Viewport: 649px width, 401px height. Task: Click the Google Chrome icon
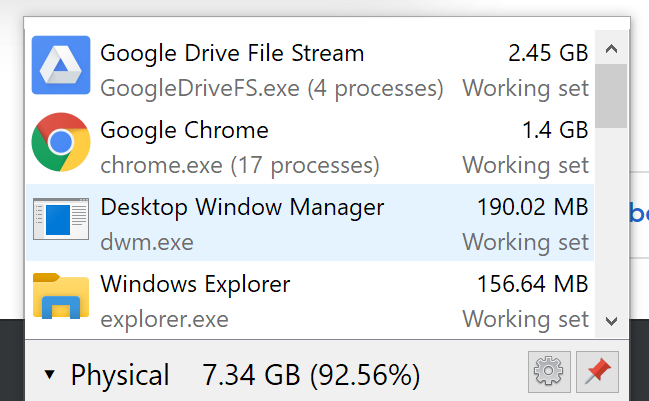(61, 142)
